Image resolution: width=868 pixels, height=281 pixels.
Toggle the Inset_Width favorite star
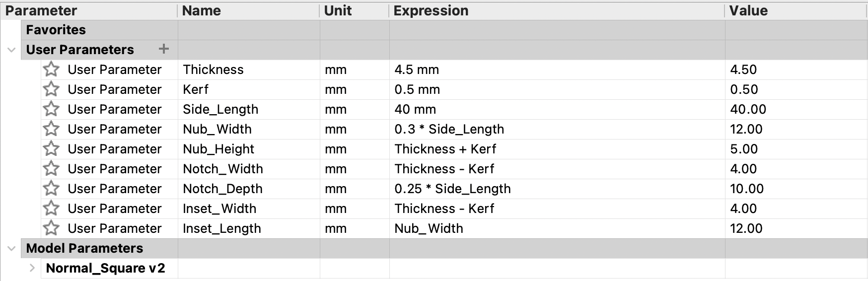pos(51,209)
